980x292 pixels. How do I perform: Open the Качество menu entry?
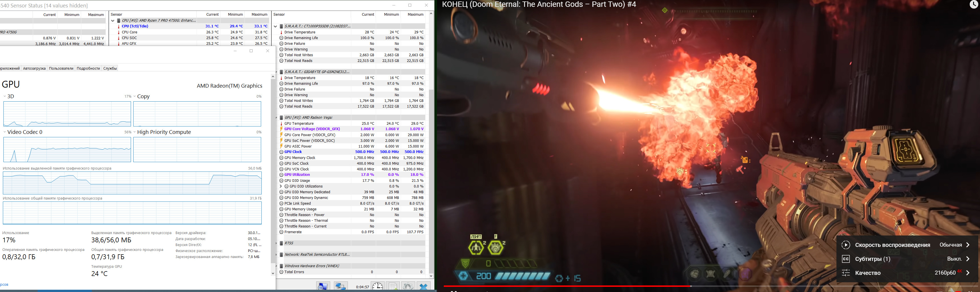(x=907, y=273)
